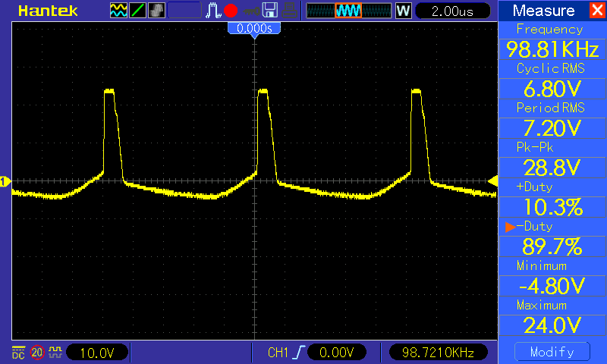The width and height of the screenshot is (607, 364).
Task: Click the circled 20 bandwidth limit icon
Action: (x=37, y=353)
